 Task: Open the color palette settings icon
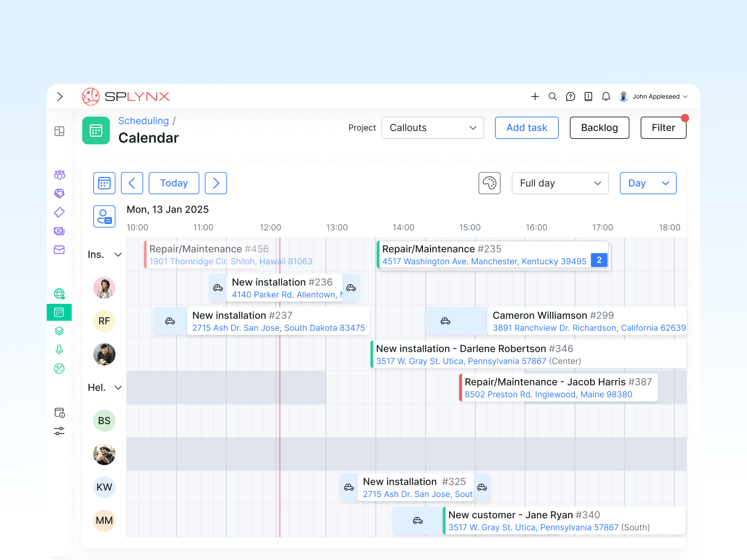tap(489, 183)
